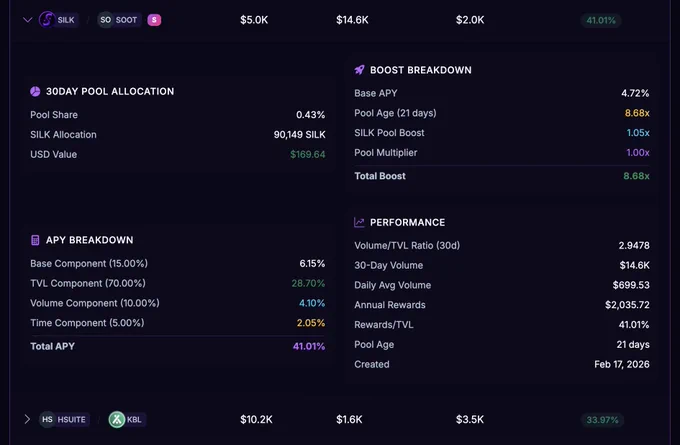680x445 pixels.
Task: Click the calculator icon of APY Breakdown
Action: [x=35, y=240]
